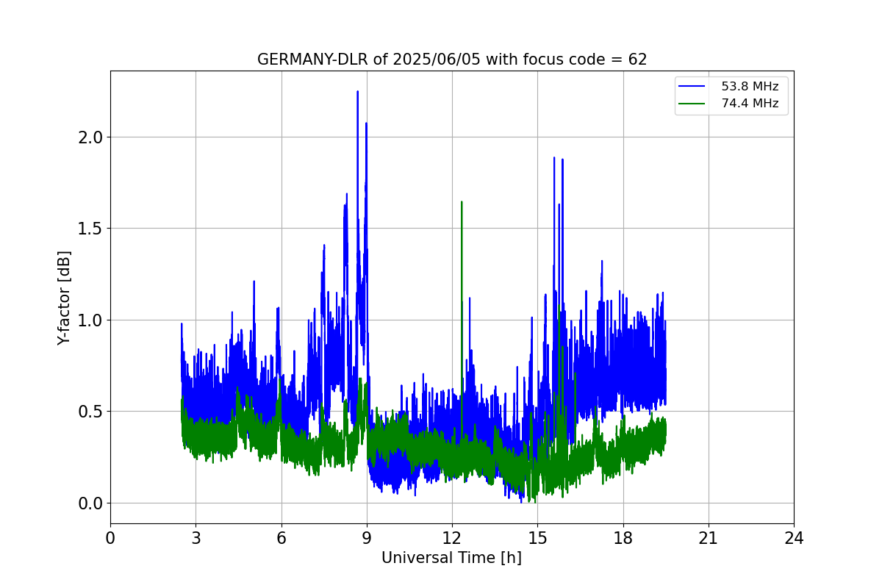882x588 pixels.
Task: Click the x-axis tick label '12'
Action: click(x=452, y=538)
